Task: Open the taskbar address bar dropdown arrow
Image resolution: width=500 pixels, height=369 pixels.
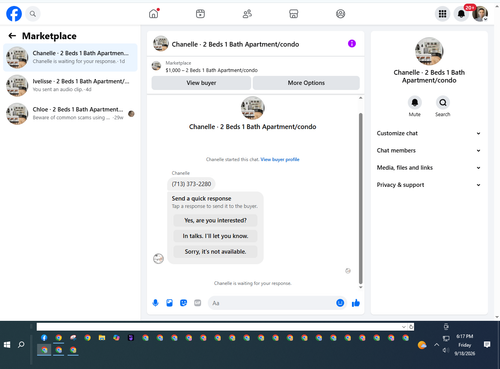Action: point(404,327)
